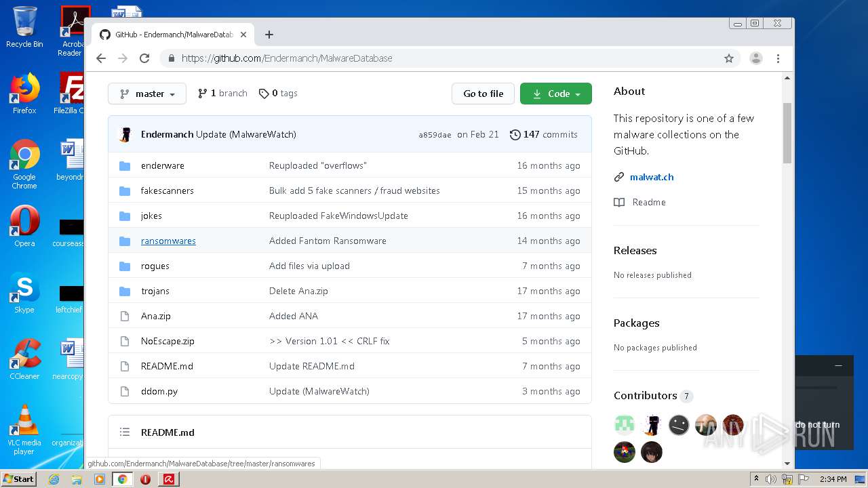The height and width of the screenshot is (488, 868).
Task: Click the browser back arrow
Action: pyautogui.click(x=101, y=58)
